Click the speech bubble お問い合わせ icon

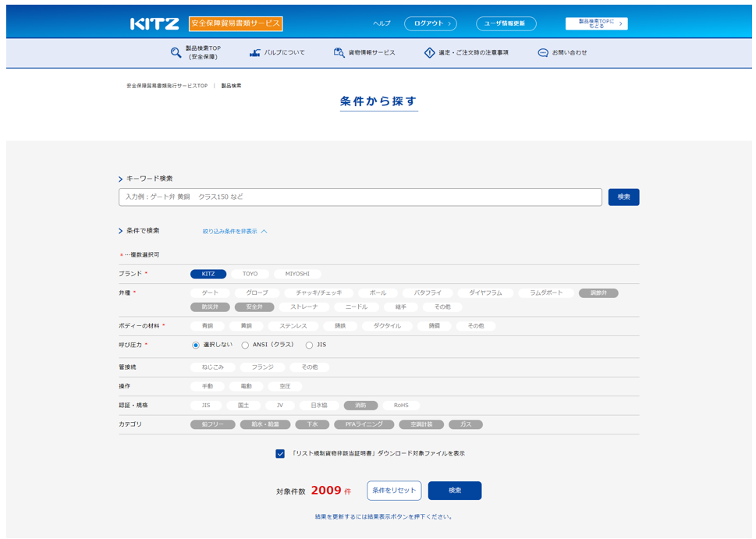point(543,53)
